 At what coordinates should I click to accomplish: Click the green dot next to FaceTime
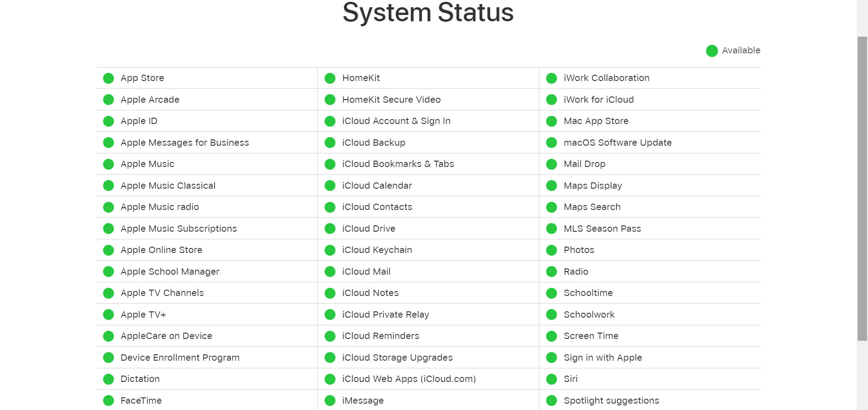108,400
